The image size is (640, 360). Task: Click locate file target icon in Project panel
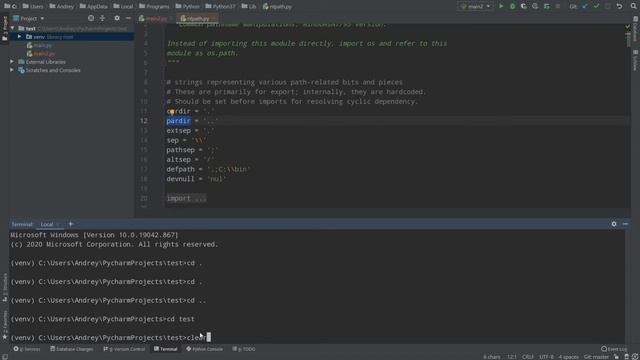tap(91, 18)
